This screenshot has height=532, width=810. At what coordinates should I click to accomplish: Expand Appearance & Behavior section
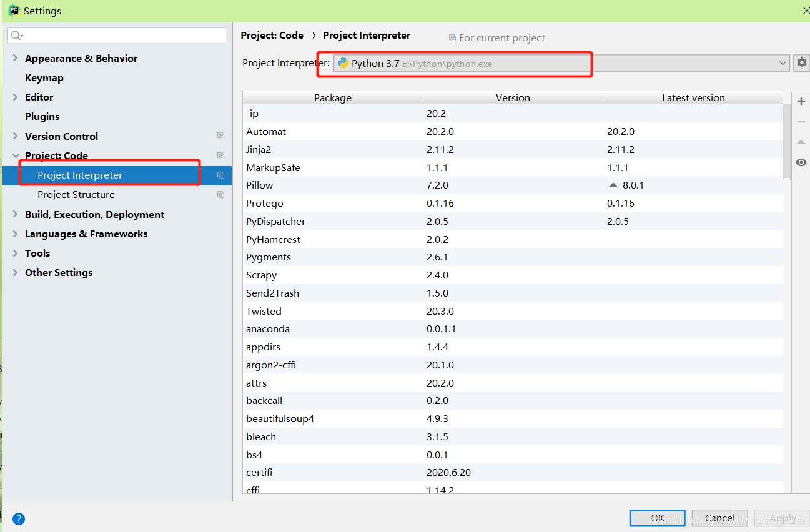15,58
